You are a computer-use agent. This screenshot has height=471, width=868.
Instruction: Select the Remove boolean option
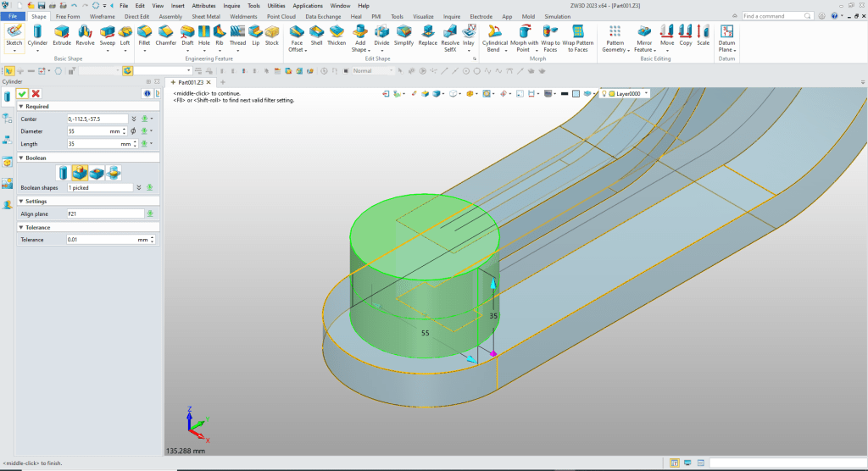pos(98,173)
